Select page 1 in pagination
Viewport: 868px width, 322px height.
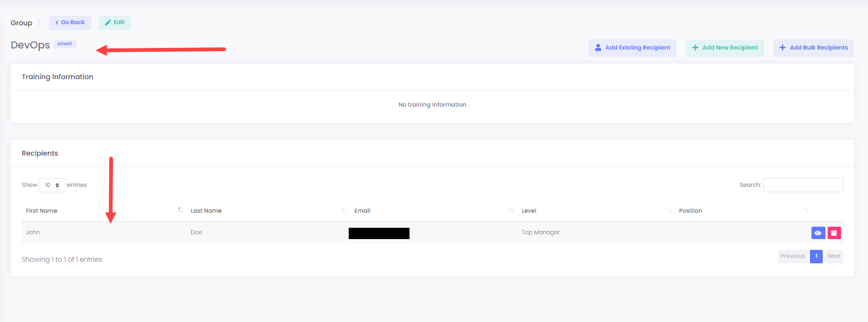(816, 256)
